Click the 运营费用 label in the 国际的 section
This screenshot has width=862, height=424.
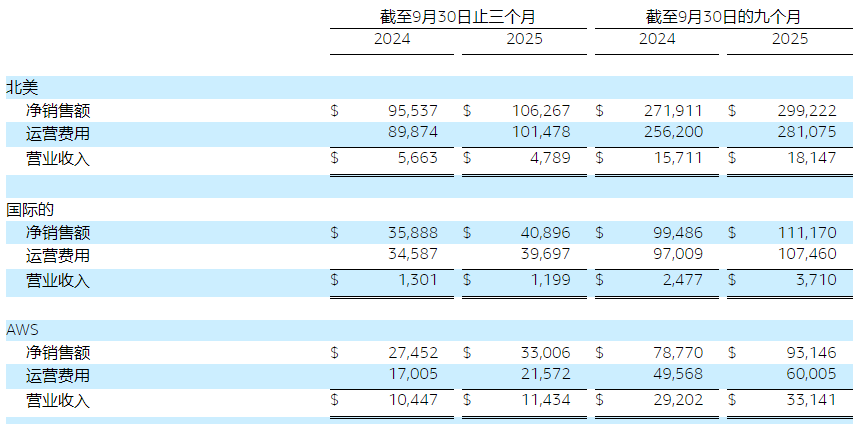click(x=58, y=256)
